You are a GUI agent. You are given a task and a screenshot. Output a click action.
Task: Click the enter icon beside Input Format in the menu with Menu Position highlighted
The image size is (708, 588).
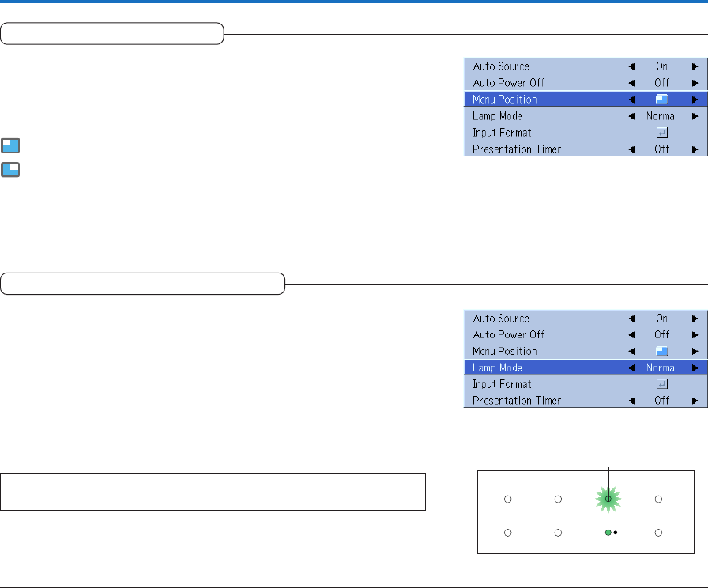coord(661,133)
